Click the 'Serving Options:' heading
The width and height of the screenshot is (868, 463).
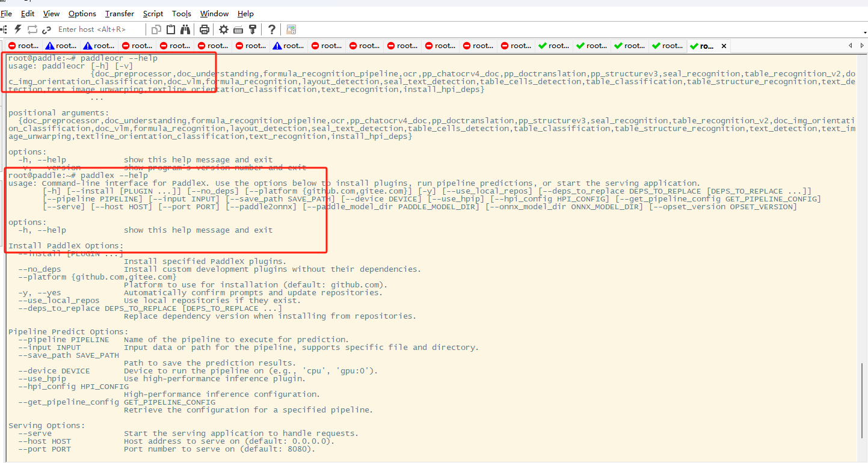pos(47,426)
